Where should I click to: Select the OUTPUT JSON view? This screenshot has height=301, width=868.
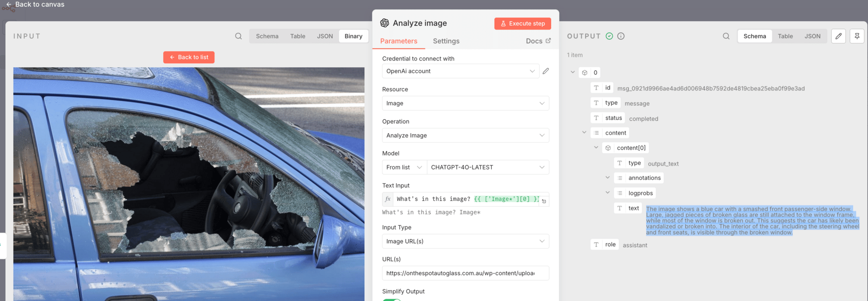(x=812, y=36)
